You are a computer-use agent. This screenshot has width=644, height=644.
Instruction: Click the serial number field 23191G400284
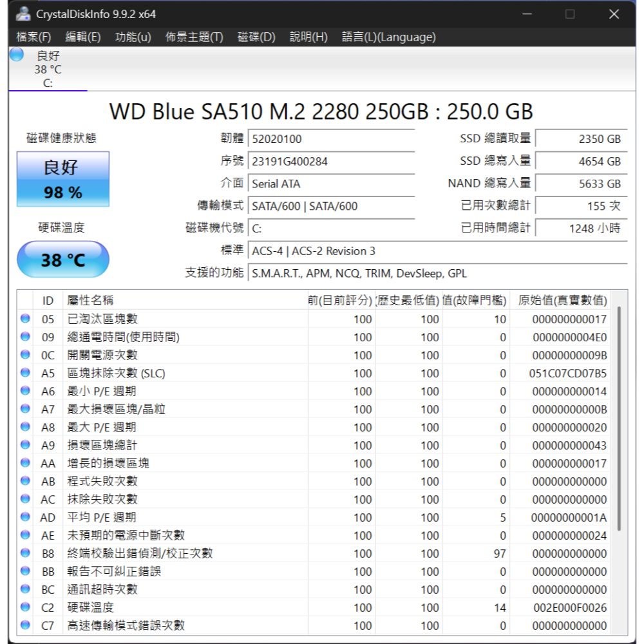click(x=332, y=161)
